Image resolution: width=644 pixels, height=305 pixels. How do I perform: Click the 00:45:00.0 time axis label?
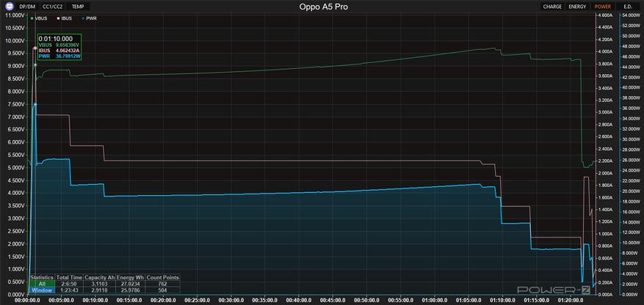pyautogui.click(x=332, y=301)
